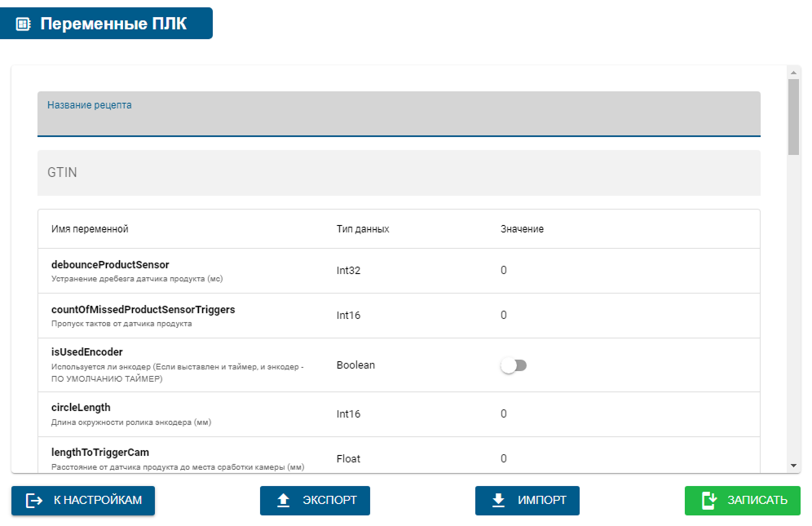Click the Имя переменной column header
812x526 pixels.
90,229
